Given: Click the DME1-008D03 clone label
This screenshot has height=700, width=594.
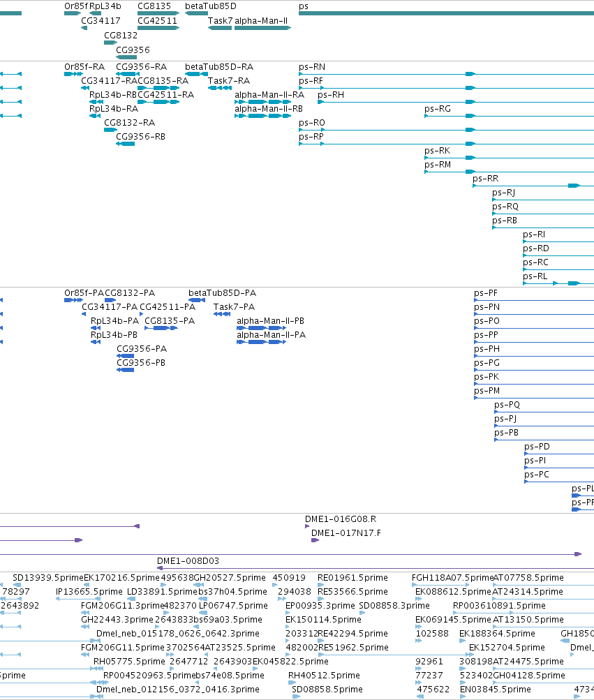Looking at the screenshot, I should coord(188,560).
